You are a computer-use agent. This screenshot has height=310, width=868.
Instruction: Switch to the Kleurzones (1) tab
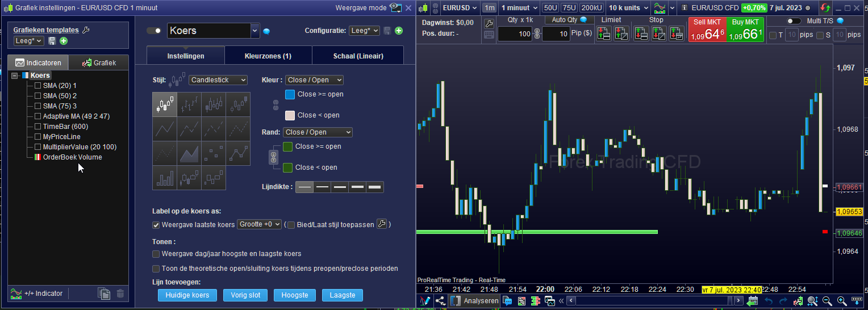(x=268, y=56)
